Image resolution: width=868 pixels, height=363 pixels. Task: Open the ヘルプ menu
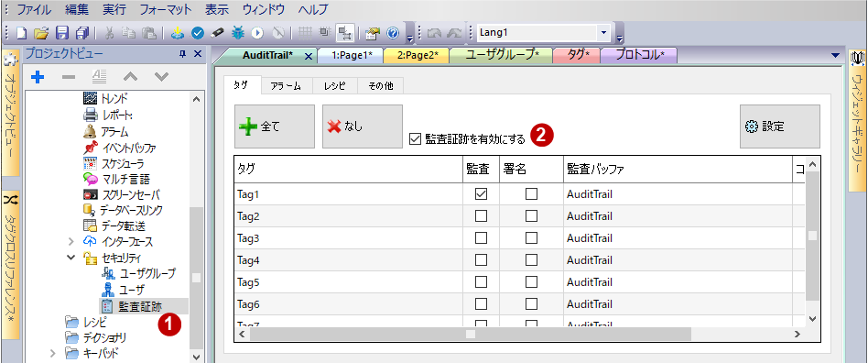[x=313, y=9]
